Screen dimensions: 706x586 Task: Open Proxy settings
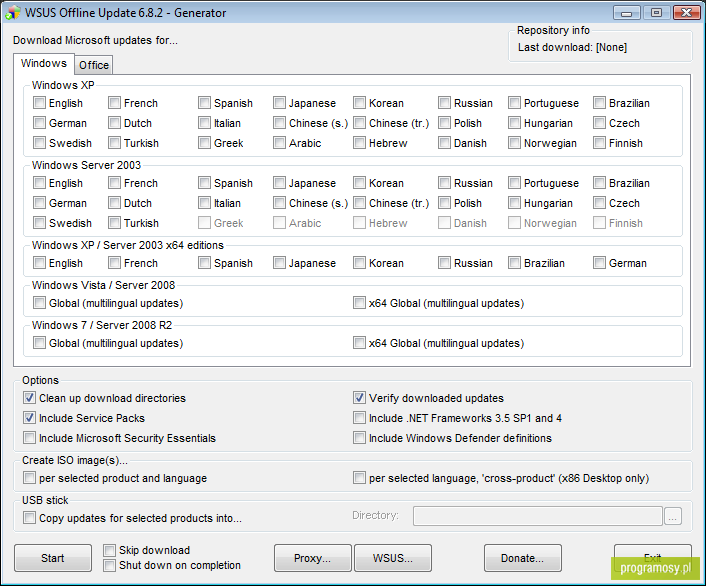tap(312, 558)
